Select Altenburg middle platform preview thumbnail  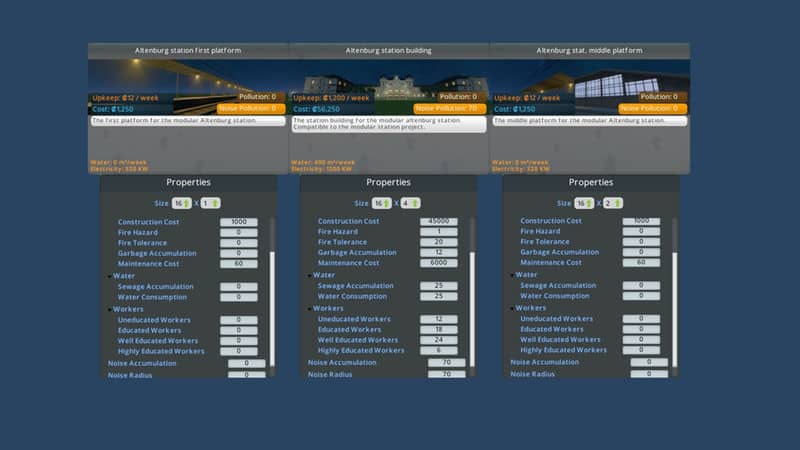[590, 82]
